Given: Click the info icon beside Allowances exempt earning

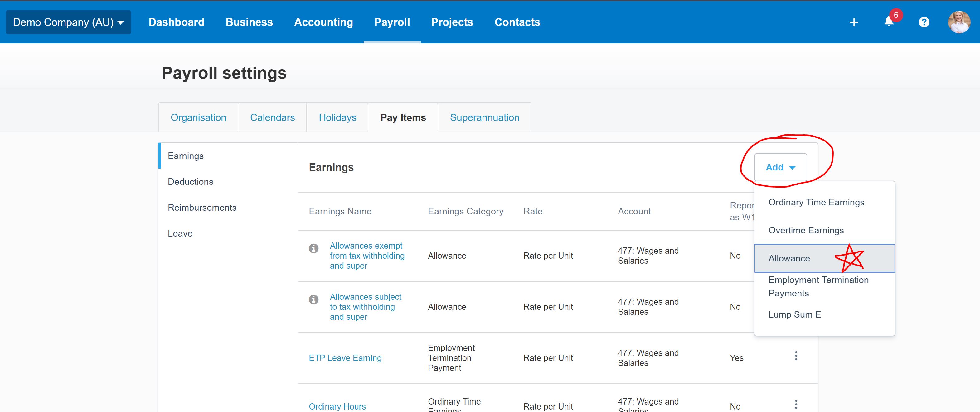Looking at the screenshot, I should [x=313, y=248].
